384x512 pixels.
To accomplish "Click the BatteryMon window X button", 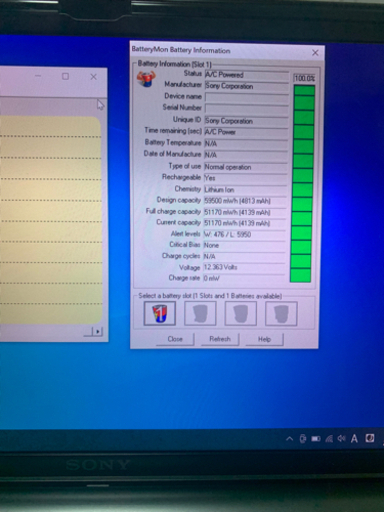I will (x=315, y=53).
